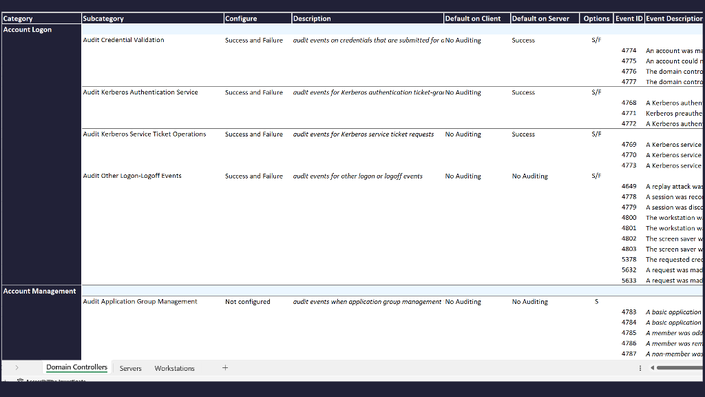Click the Audit Credential Validation cell
This screenshot has width=705, height=397.
coord(152,40)
